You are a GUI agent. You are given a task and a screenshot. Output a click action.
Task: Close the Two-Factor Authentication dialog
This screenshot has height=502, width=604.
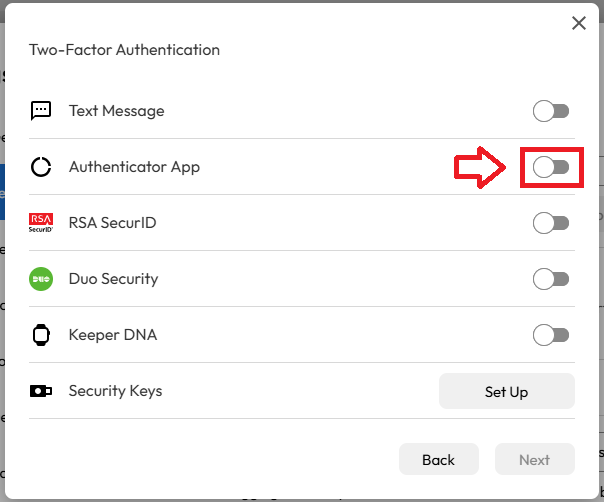pos(578,24)
